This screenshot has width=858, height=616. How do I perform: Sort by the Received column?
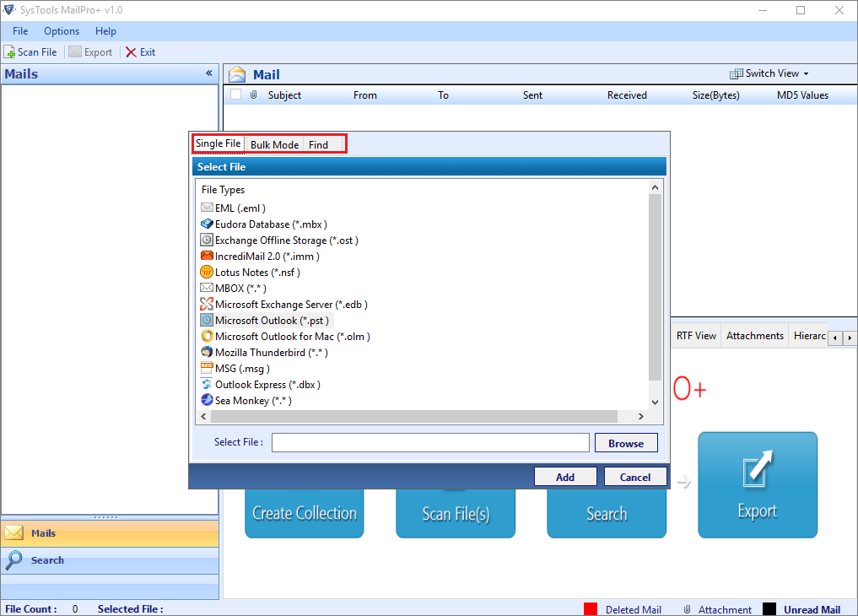(627, 95)
